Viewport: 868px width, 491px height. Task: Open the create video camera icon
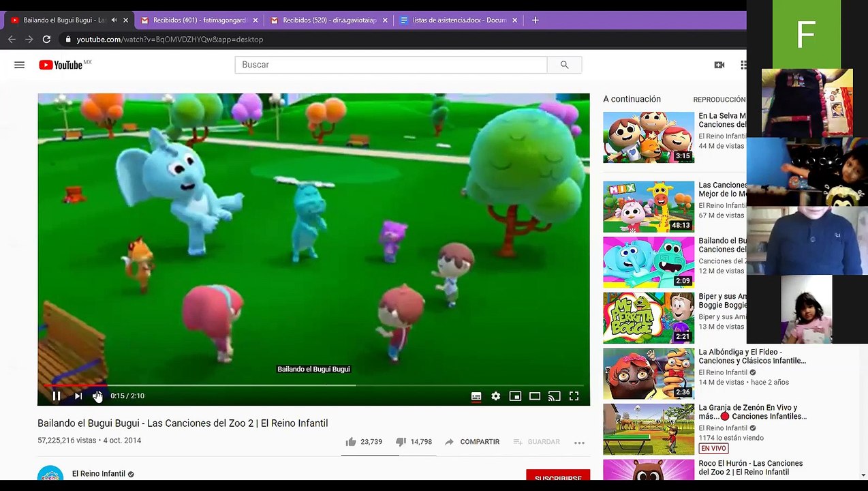719,65
